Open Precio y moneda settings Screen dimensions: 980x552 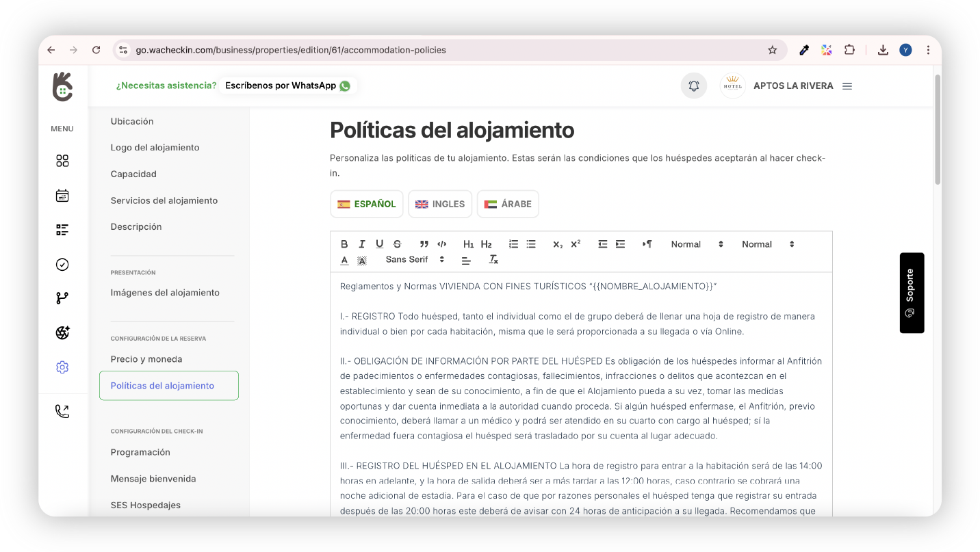146,359
